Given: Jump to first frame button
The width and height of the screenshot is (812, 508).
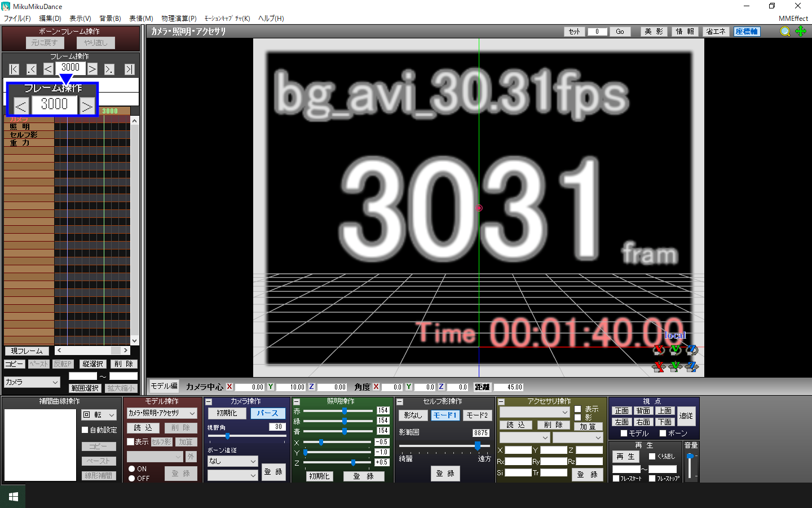Looking at the screenshot, I should click(x=14, y=69).
